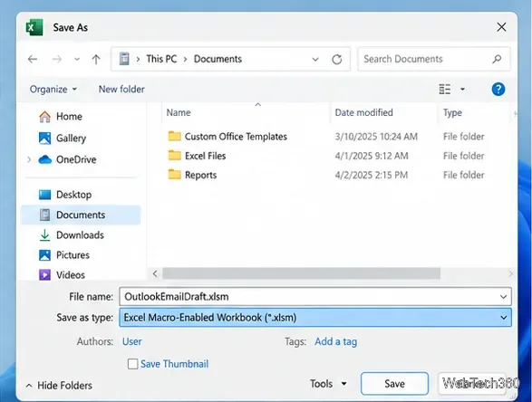Click the Home house icon

click(44, 117)
